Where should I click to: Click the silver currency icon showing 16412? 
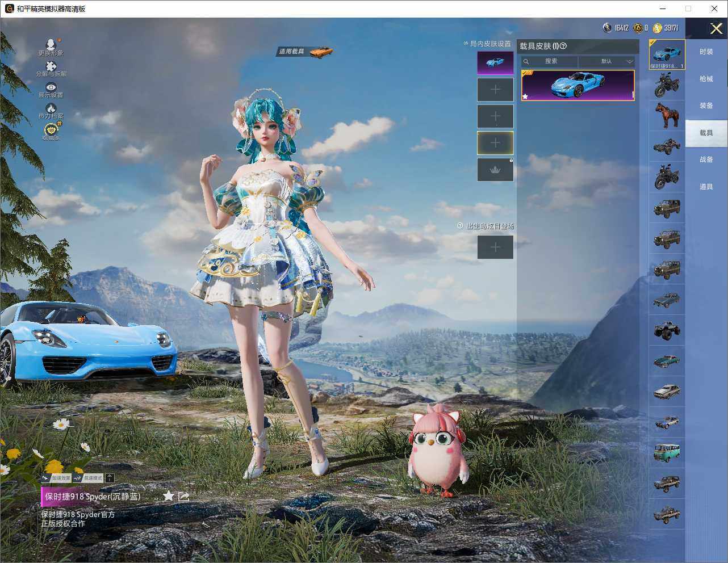(607, 28)
